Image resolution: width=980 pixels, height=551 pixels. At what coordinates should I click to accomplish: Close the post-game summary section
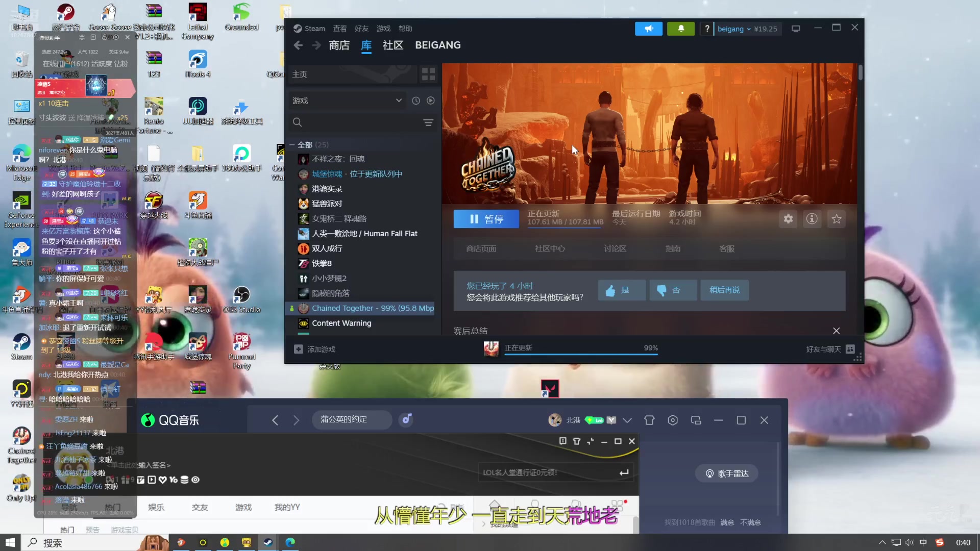point(836,331)
